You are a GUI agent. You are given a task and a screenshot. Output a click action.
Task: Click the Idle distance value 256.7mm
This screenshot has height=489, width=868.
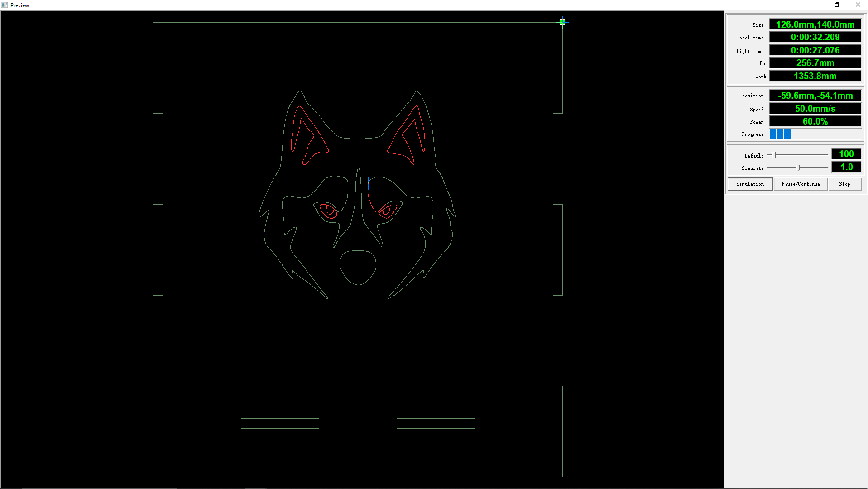click(x=815, y=63)
